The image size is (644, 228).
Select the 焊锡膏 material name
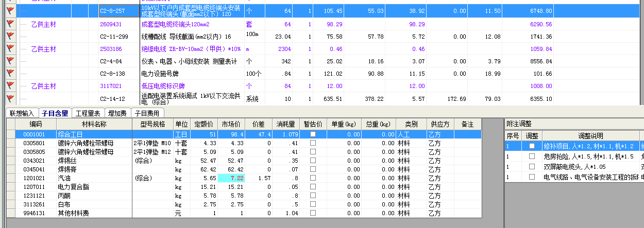point(67,169)
